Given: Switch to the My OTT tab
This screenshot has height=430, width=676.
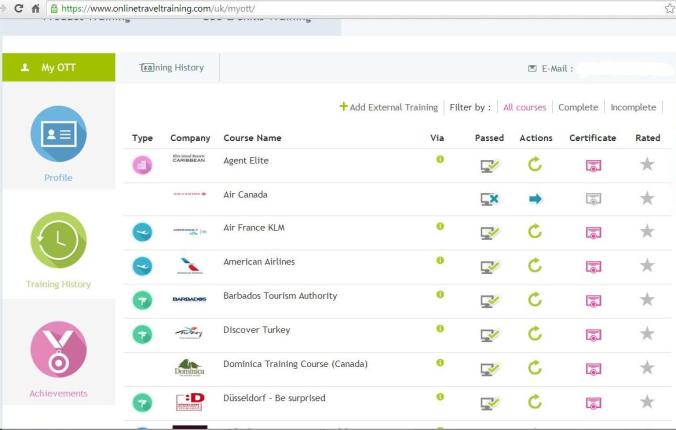Looking at the screenshot, I should pos(58,68).
